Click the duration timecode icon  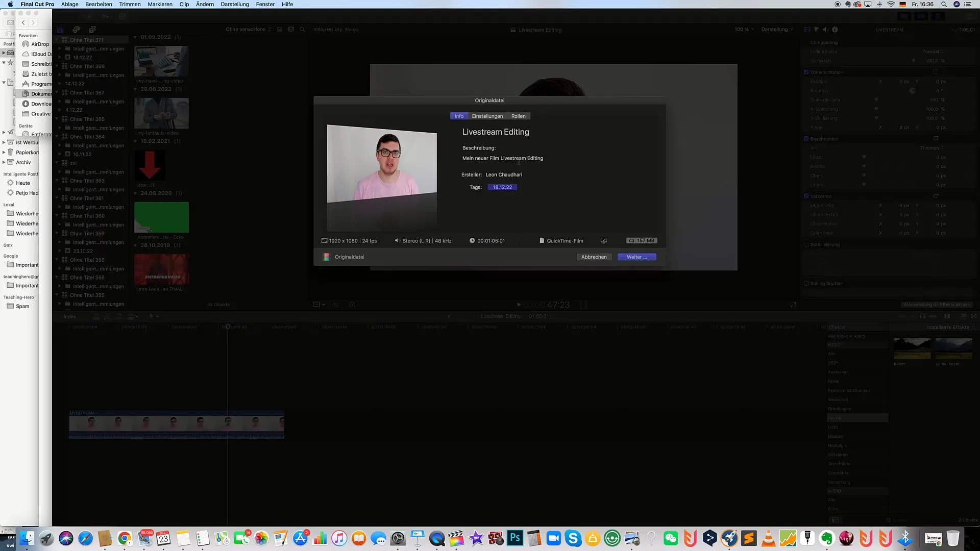pos(472,240)
